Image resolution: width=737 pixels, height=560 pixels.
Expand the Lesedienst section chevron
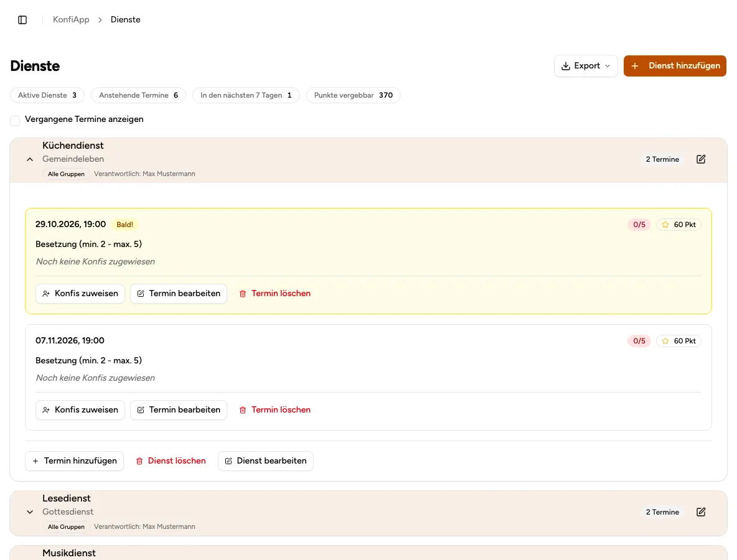click(30, 512)
